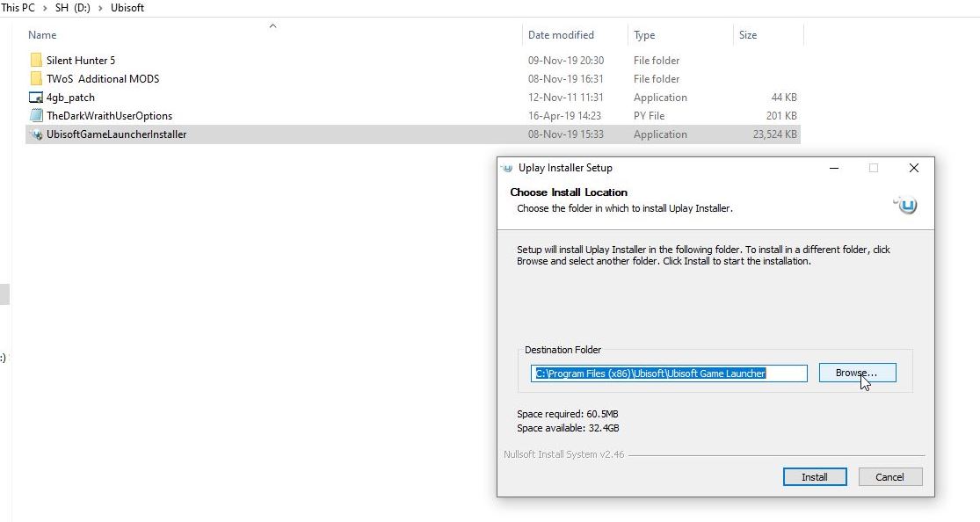Cancel the Uplay installer setup

pos(889,477)
